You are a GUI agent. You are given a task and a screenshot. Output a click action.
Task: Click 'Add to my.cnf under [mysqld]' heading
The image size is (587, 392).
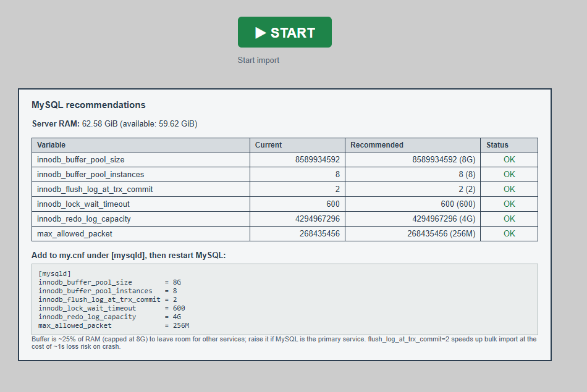[x=129, y=256]
